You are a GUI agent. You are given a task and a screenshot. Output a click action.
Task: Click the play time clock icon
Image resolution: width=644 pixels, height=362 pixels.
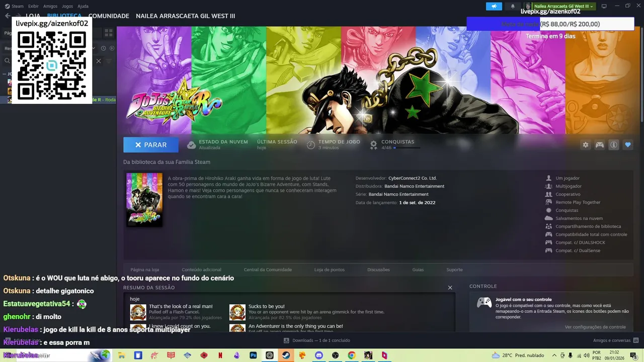coord(311,145)
